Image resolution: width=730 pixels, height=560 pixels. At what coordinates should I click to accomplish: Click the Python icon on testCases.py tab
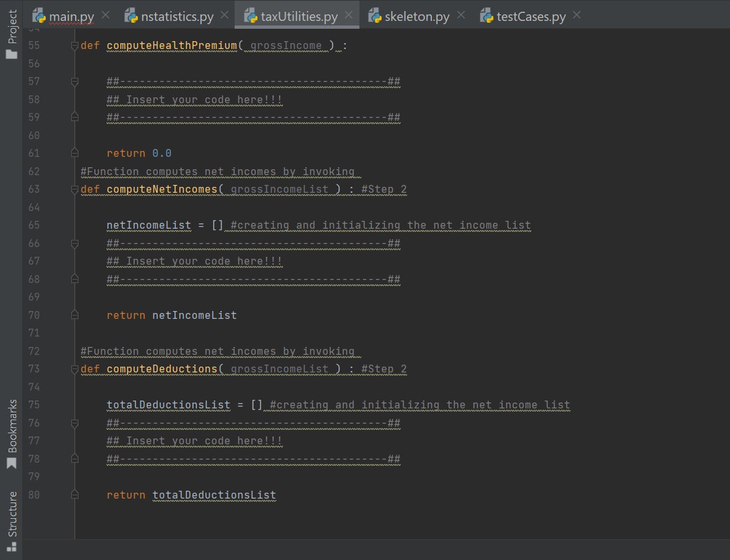486,15
